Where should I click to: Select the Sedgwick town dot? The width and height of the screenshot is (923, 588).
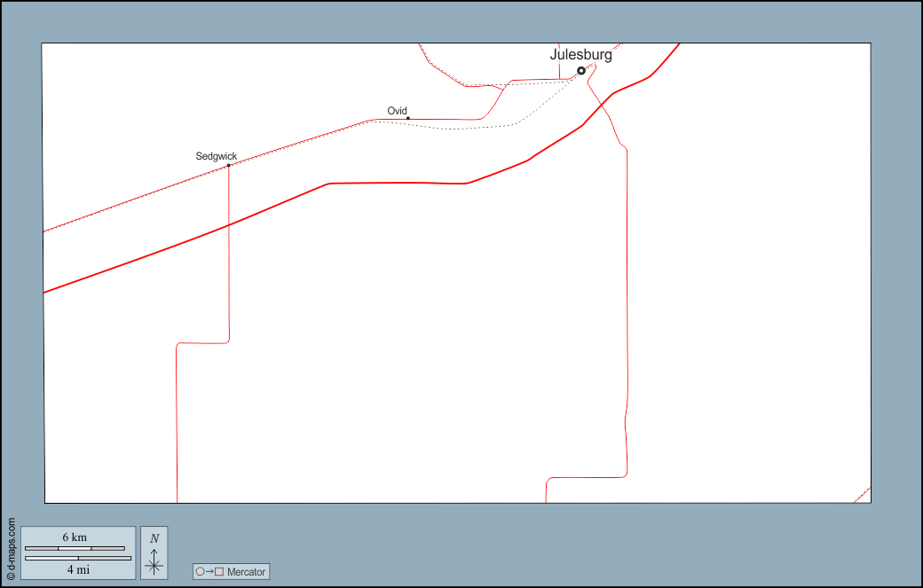pos(228,166)
